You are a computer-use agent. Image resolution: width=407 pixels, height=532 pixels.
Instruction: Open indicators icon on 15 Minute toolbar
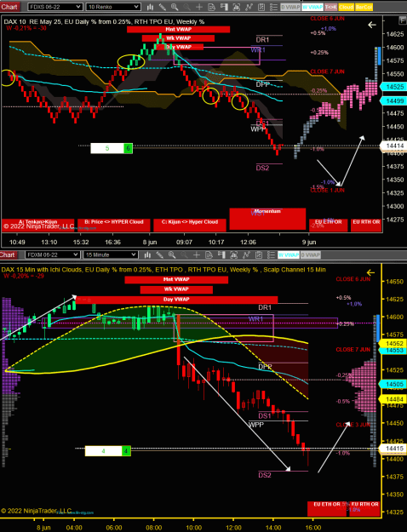[246, 255]
